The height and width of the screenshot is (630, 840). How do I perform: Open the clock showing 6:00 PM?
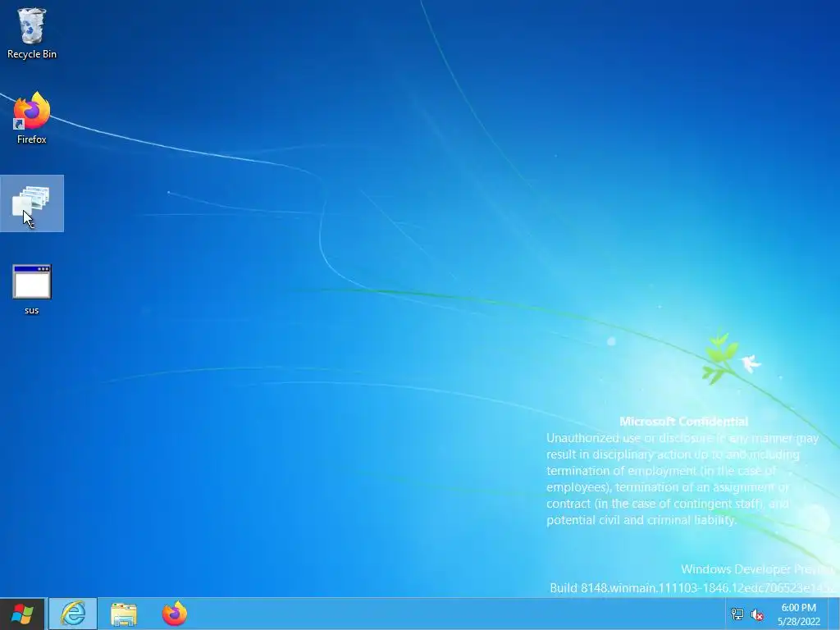click(x=799, y=614)
